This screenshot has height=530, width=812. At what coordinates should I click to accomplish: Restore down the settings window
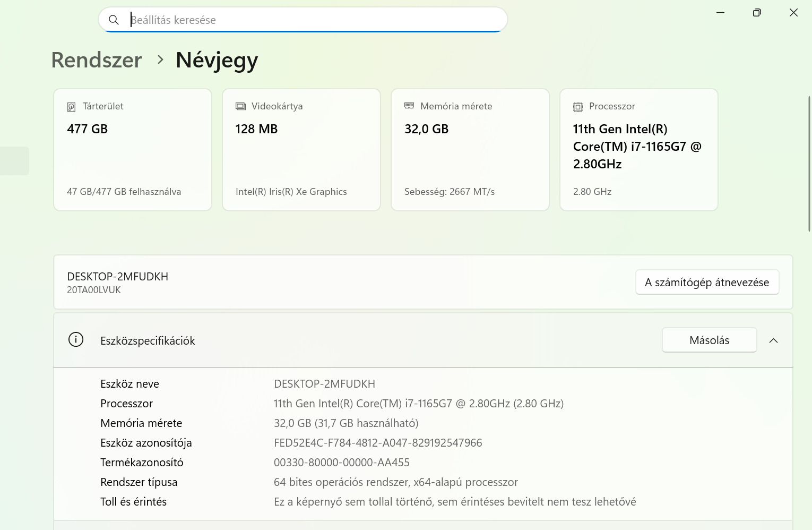coord(757,13)
